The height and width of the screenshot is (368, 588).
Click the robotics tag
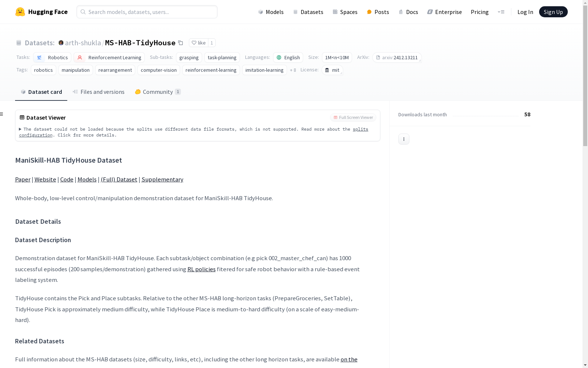pos(43,70)
